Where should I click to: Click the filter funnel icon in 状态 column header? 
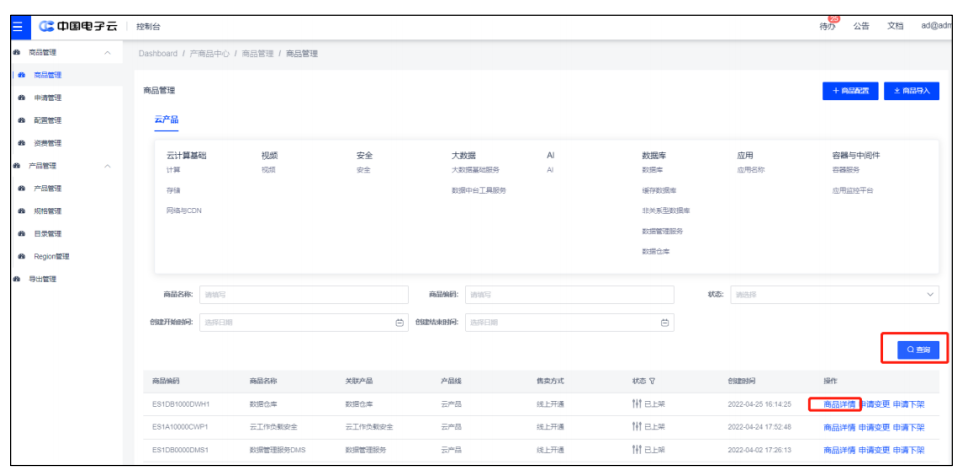click(652, 382)
